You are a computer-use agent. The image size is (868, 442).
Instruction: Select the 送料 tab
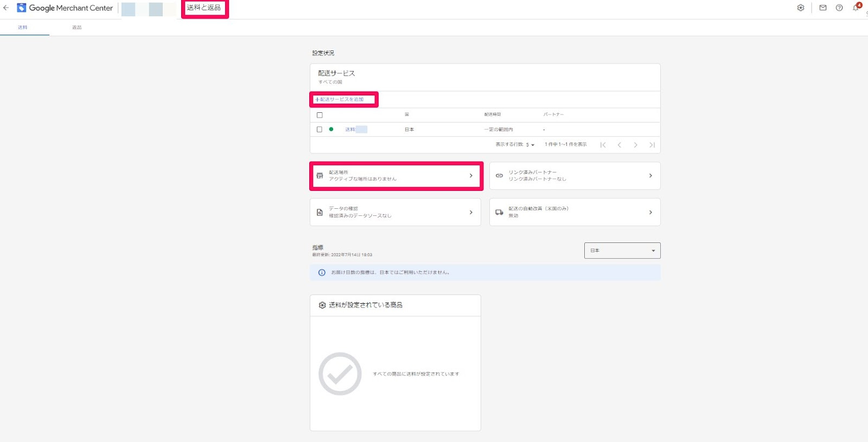tap(22, 28)
